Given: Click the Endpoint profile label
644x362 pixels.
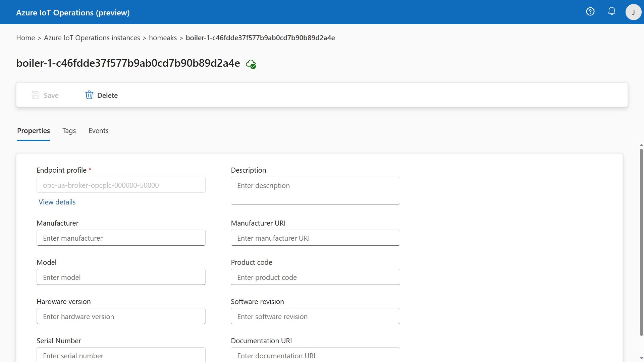Looking at the screenshot, I should [61, 170].
